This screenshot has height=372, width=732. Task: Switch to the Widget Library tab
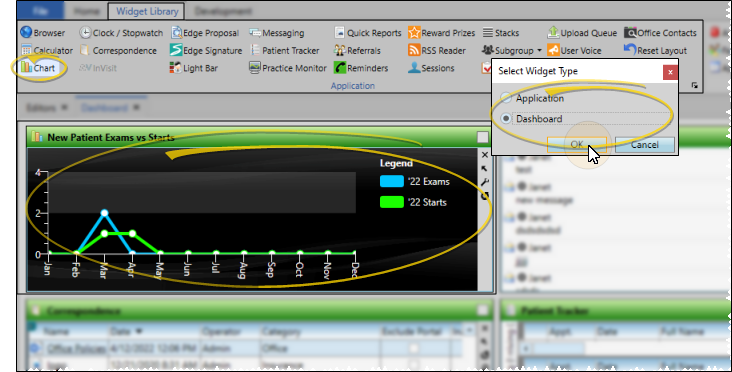(147, 11)
